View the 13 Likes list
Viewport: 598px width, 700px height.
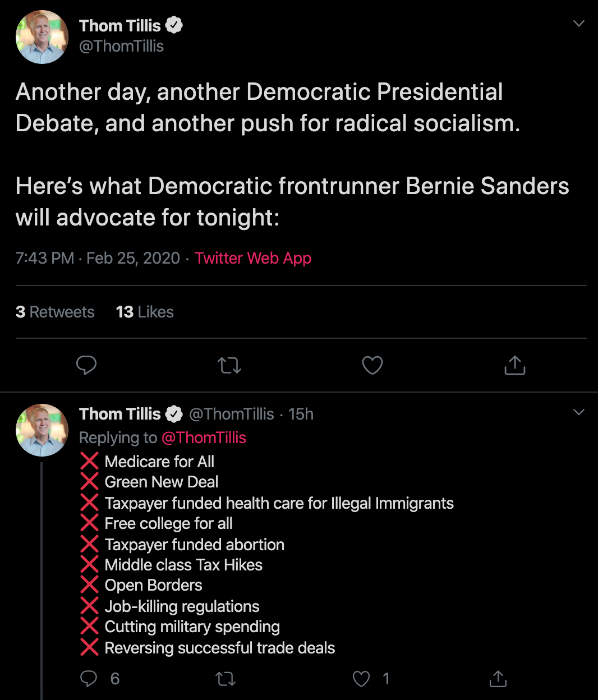click(x=145, y=312)
